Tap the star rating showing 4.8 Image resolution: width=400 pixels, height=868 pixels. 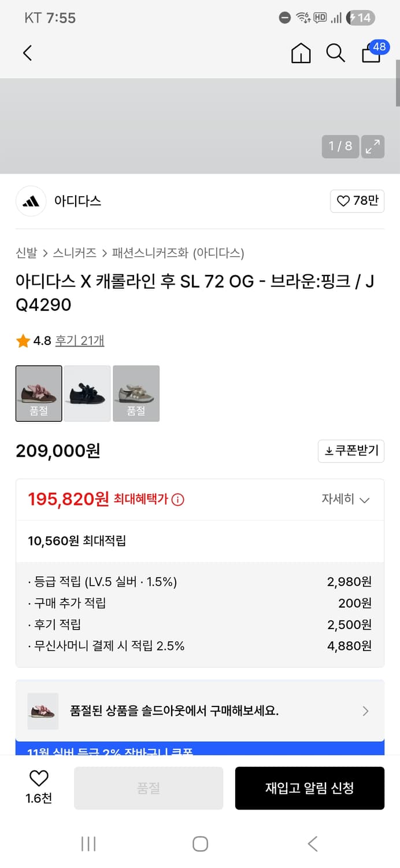(x=23, y=341)
